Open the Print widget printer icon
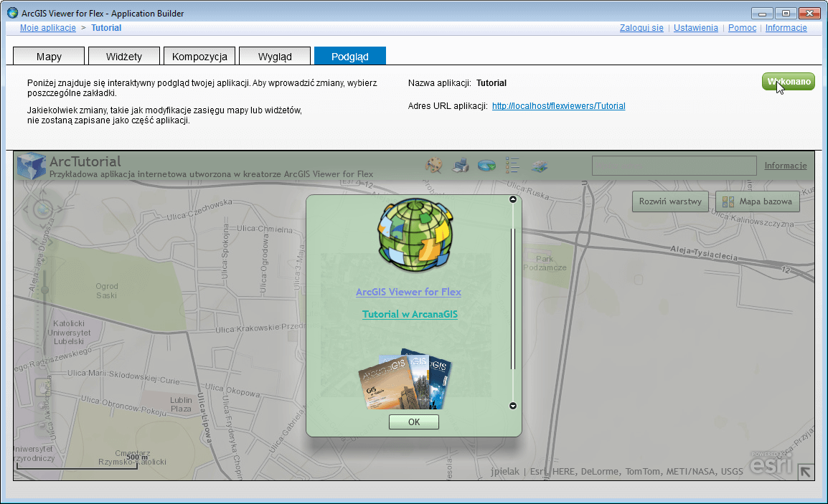 pyautogui.click(x=461, y=165)
